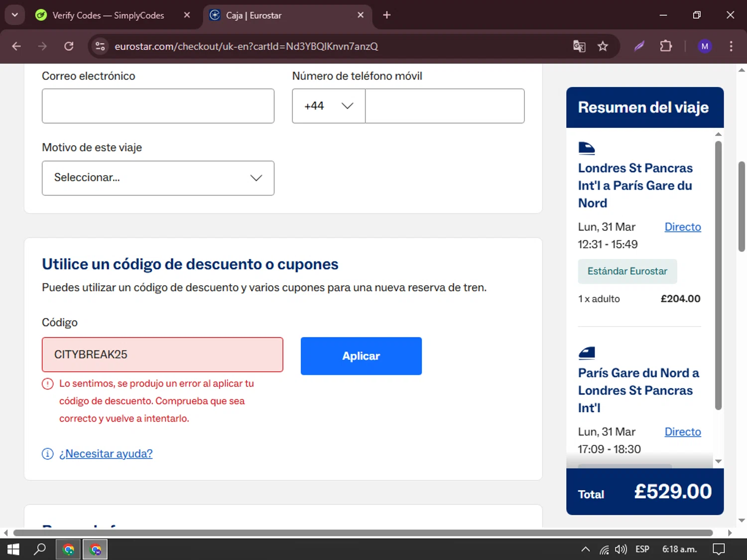Click Londres St Pancras a París journey title

[x=635, y=186]
